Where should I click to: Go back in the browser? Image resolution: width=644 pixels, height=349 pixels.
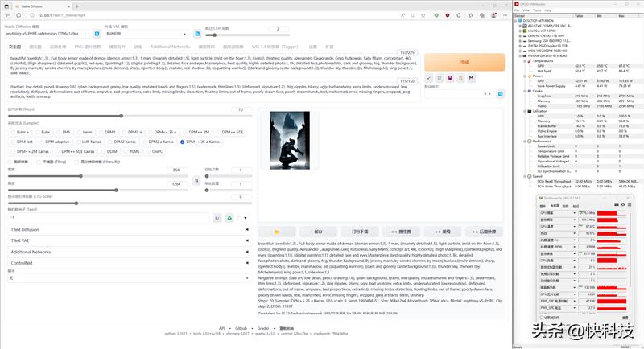pos(7,15)
